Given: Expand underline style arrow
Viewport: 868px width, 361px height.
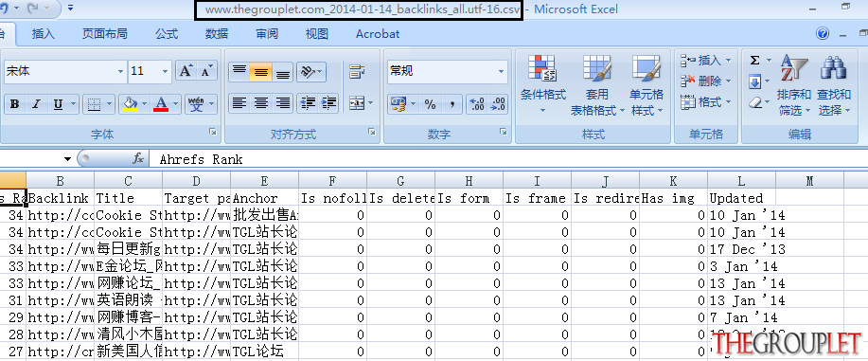Looking at the screenshot, I should click(74, 104).
